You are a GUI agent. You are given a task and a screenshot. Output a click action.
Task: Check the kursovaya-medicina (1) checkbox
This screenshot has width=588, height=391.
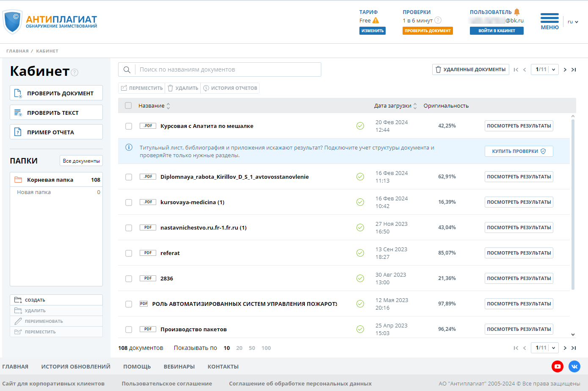pyautogui.click(x=129, y=202)
